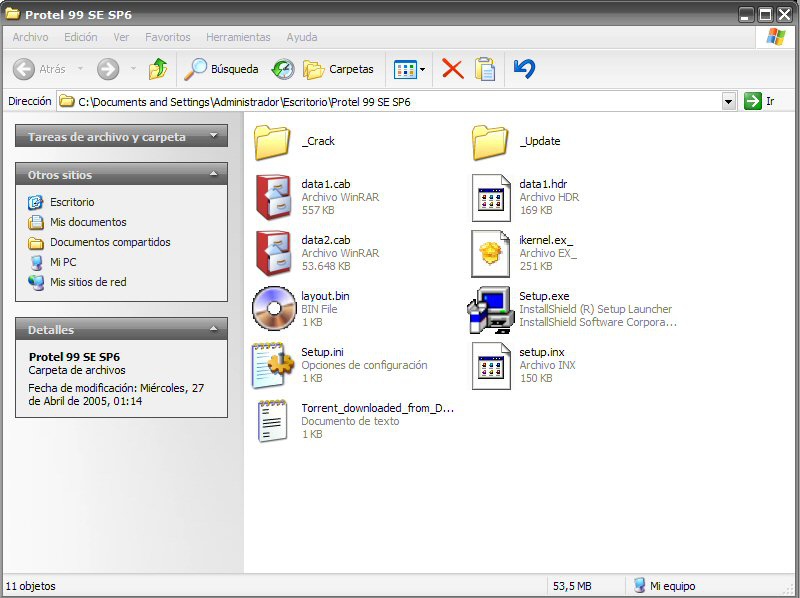Open the Herramientas menu
This screenshot has width=800, height=598.
(x=238, y=37)
